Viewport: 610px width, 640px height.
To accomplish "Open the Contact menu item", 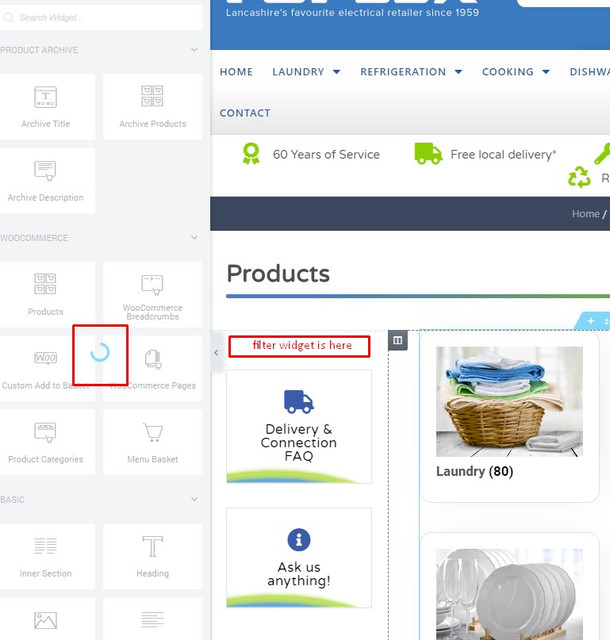I will 245,113.
